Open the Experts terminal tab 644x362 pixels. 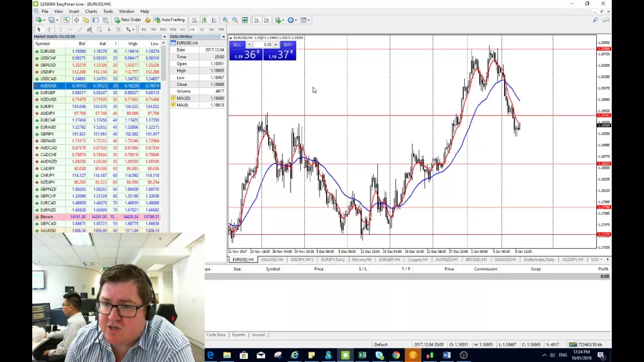[238, 335]
